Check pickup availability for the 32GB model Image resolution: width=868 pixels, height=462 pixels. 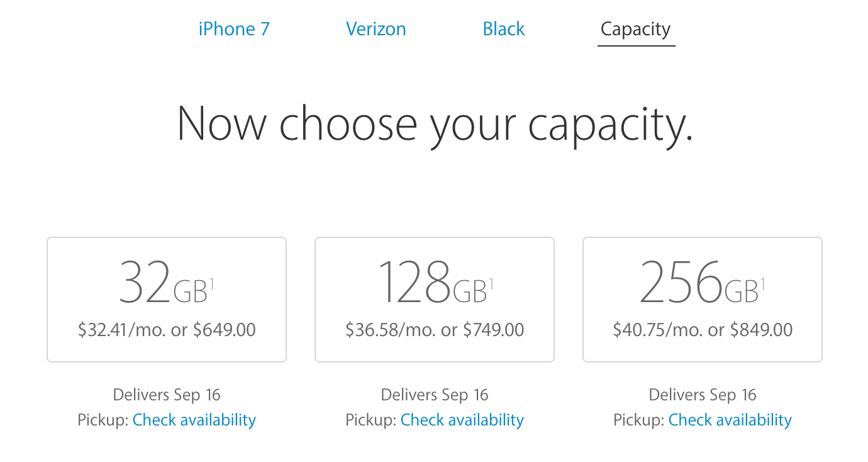194,420
